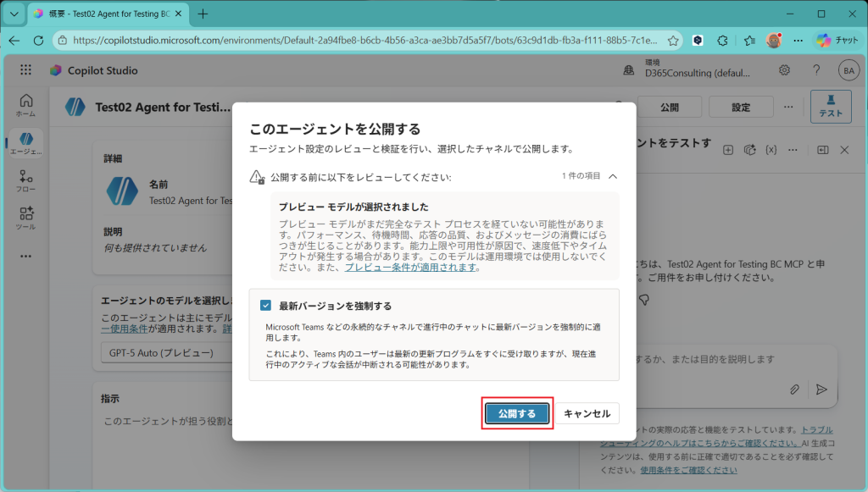The height and width of the screenshot is (492, 868).
Task: Open ツール in the left sidebar
Action: (x=25, y=218)
